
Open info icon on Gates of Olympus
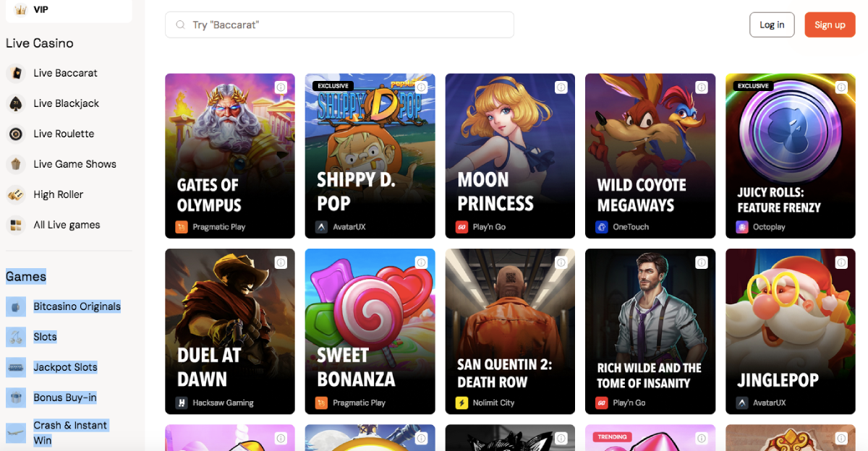coord(281,87)
